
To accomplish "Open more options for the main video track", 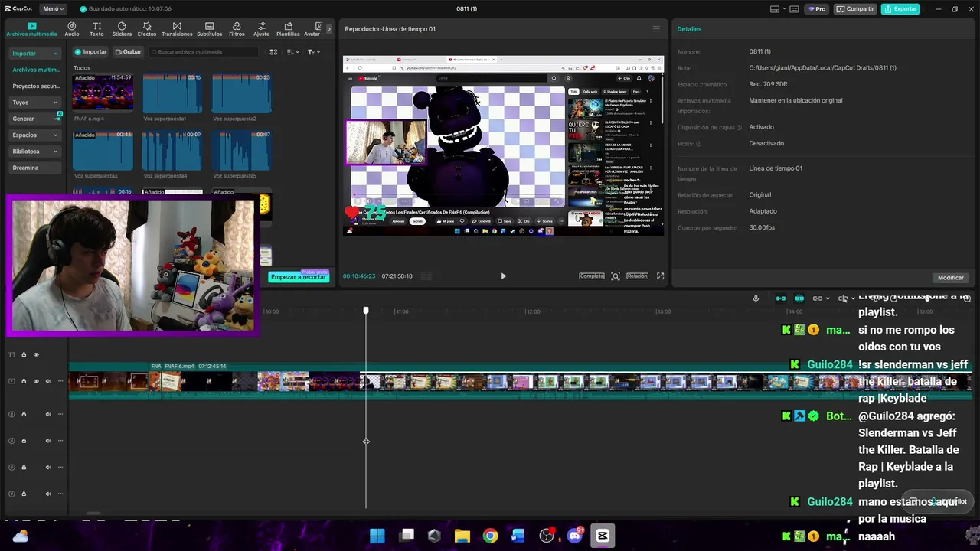I will [x=60, y=381].
